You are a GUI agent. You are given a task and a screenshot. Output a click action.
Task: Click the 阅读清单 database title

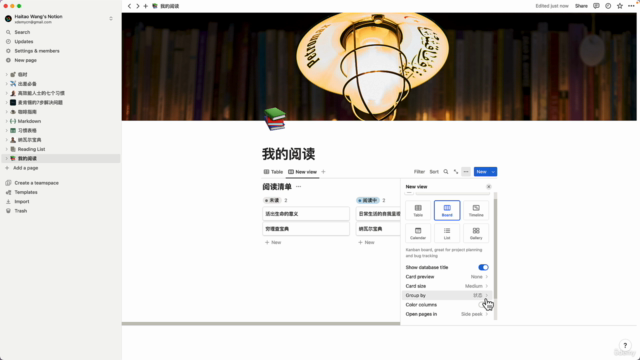[277, 187]
